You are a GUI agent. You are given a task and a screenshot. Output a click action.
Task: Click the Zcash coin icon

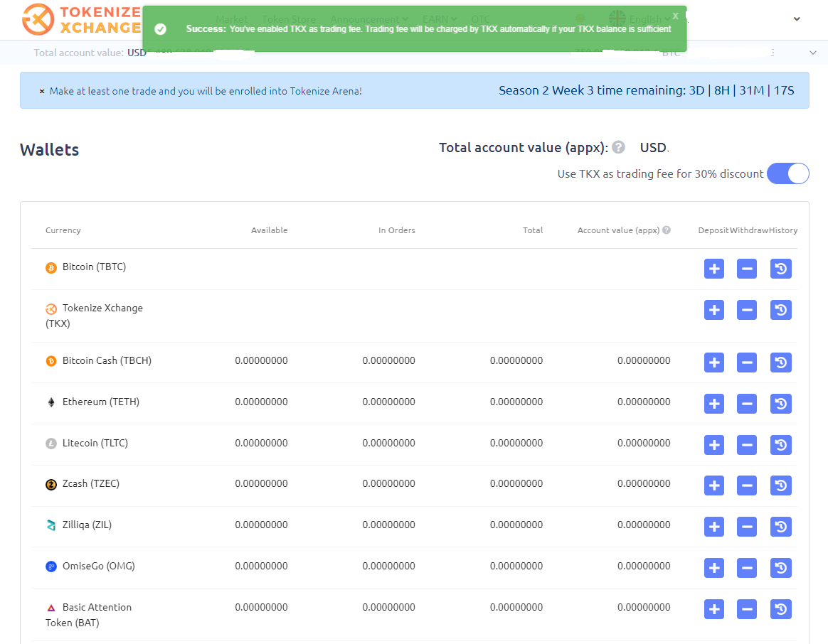pyautogui.click(x=51, y=485)
